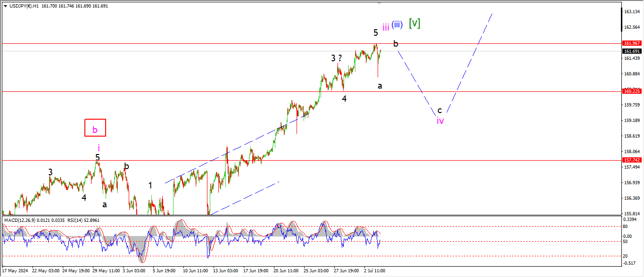Viewport: 644px width, 277px height.
Task: Click the red 161.967 price level tag
Action: [x=631, y=43]
